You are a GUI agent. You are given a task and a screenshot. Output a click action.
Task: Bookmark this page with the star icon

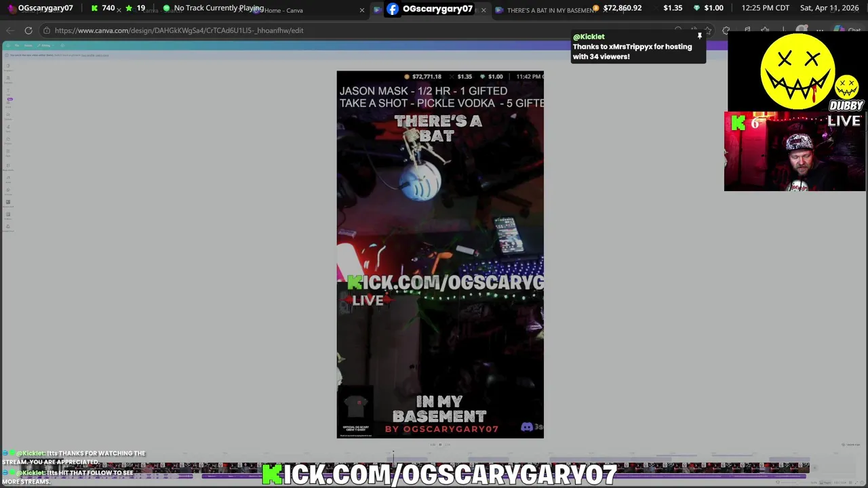tap(708, 30)
